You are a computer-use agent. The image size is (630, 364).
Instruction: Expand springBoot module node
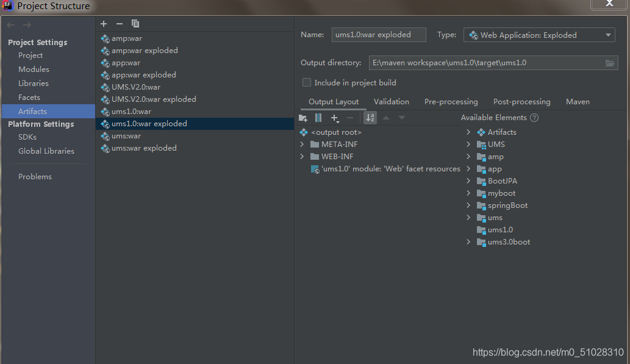pyautogui.click(x=468, y=205)
